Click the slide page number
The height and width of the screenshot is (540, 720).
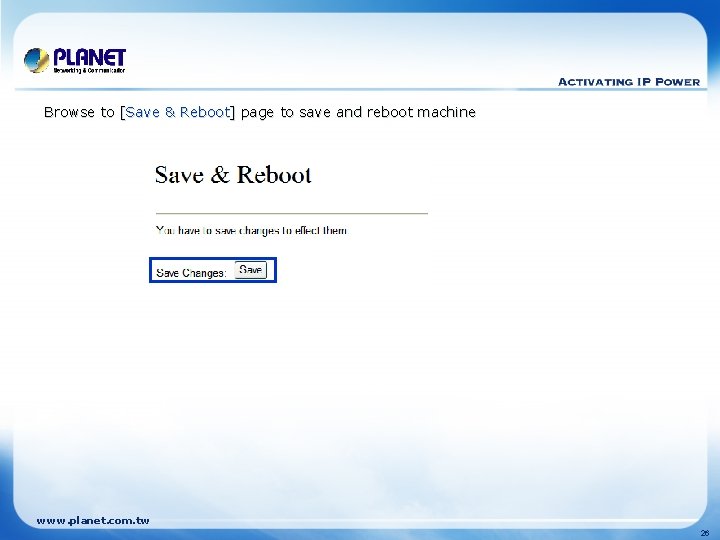coord(705,533)
